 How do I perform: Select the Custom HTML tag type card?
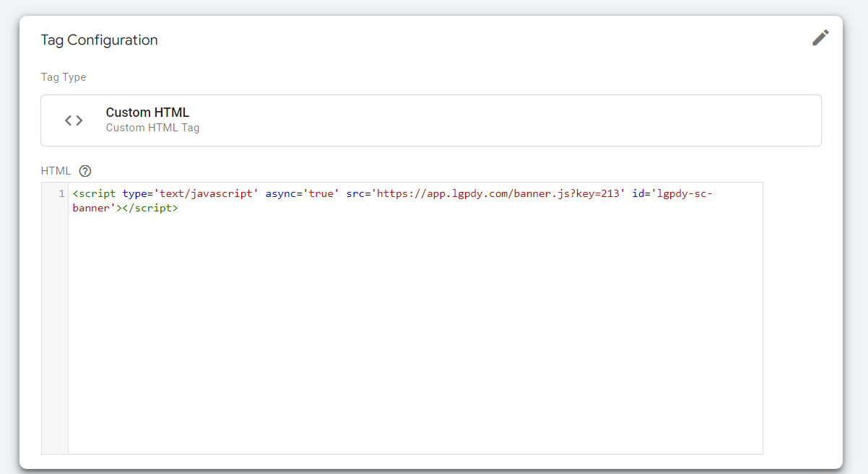click(431, 120)
